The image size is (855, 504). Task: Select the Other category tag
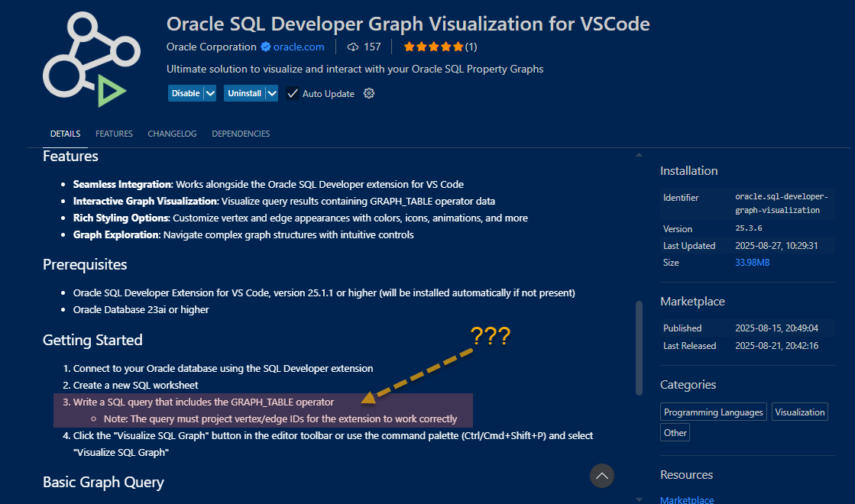point(675,433)
